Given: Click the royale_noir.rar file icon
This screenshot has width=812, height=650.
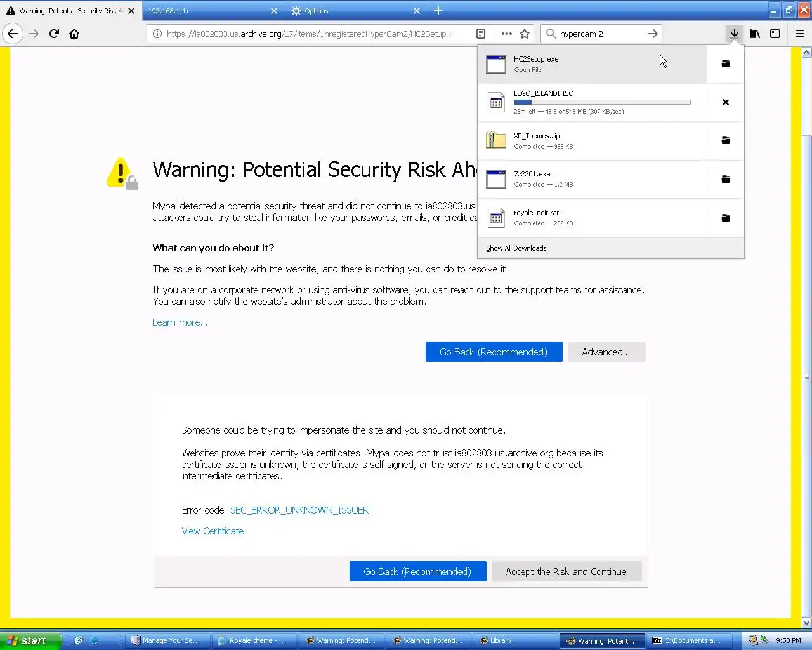Looking at the screenshot, I should point(496,218).
